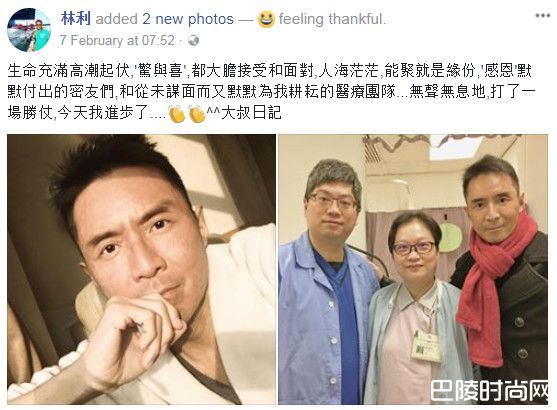Click the ID badge on pink uniform
This screenshot has width=557, height=410.
[x=426, y=346]
